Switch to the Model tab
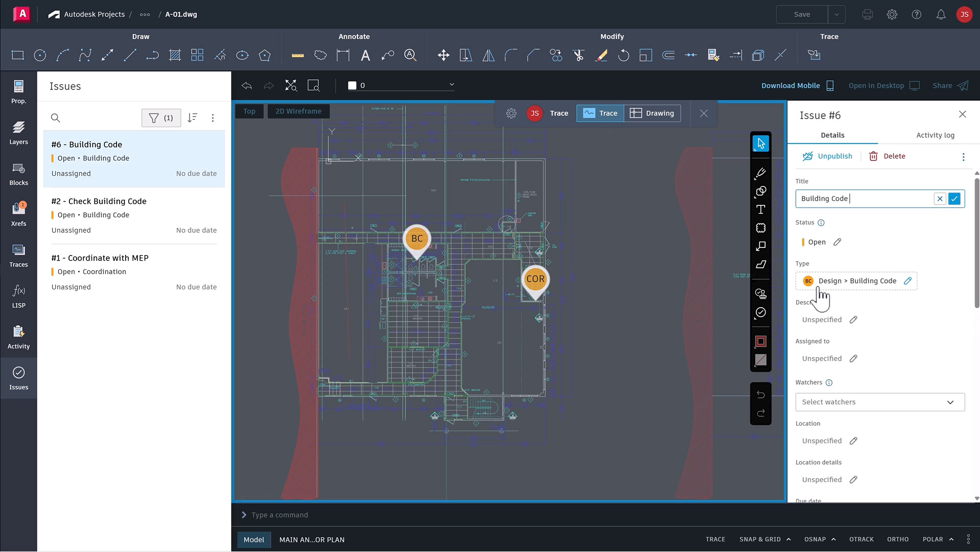 click(254, 539)
